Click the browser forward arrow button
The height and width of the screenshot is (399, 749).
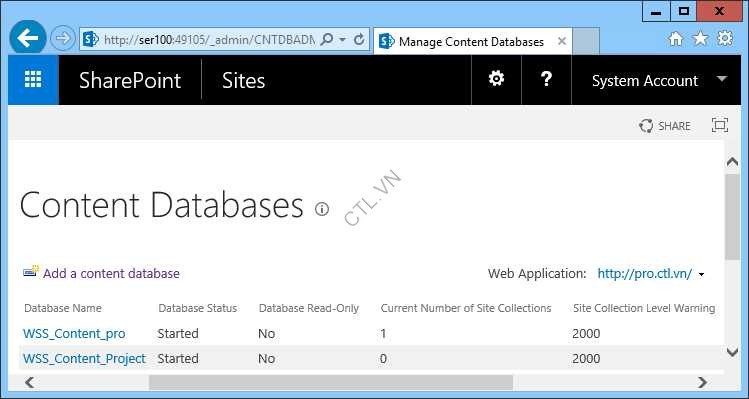tap(63, 39)
